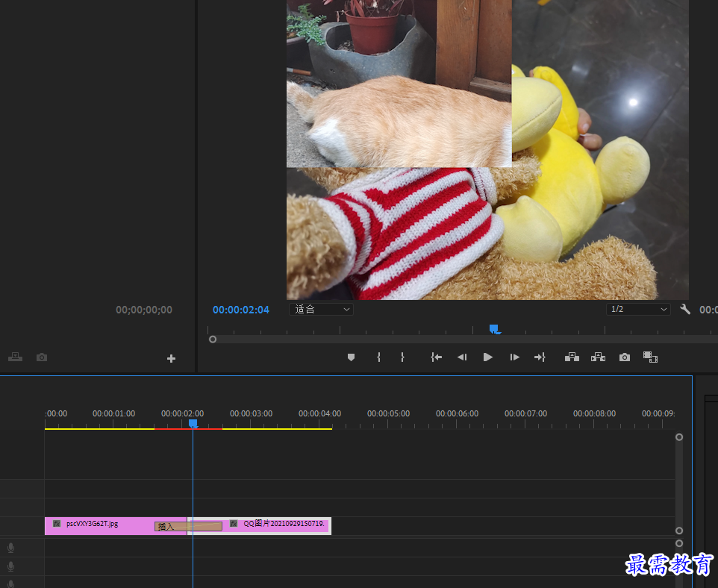This screenshot has width=718, height=588.
Task: Click the video tracks bottom scroll handle
Action: (679, 531)
